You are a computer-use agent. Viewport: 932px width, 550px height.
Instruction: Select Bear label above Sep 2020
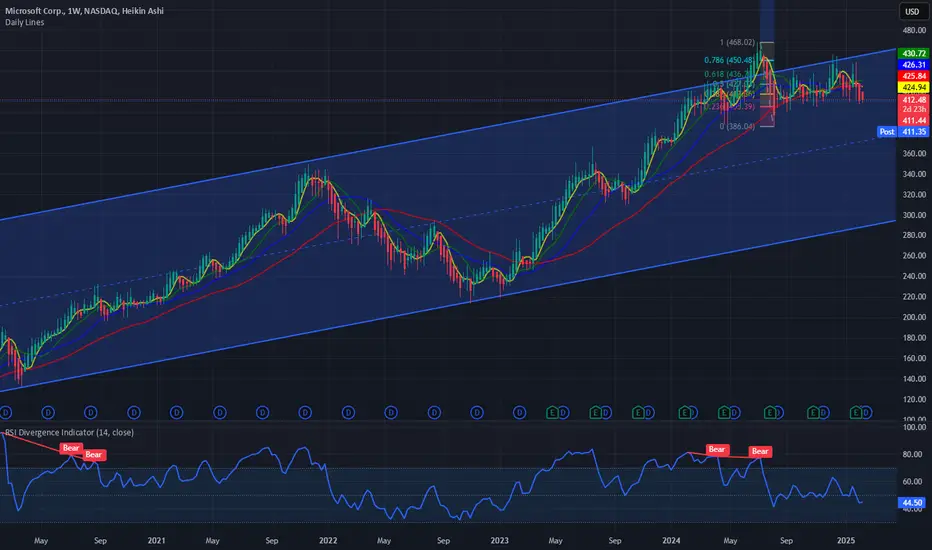coord(93,455)
